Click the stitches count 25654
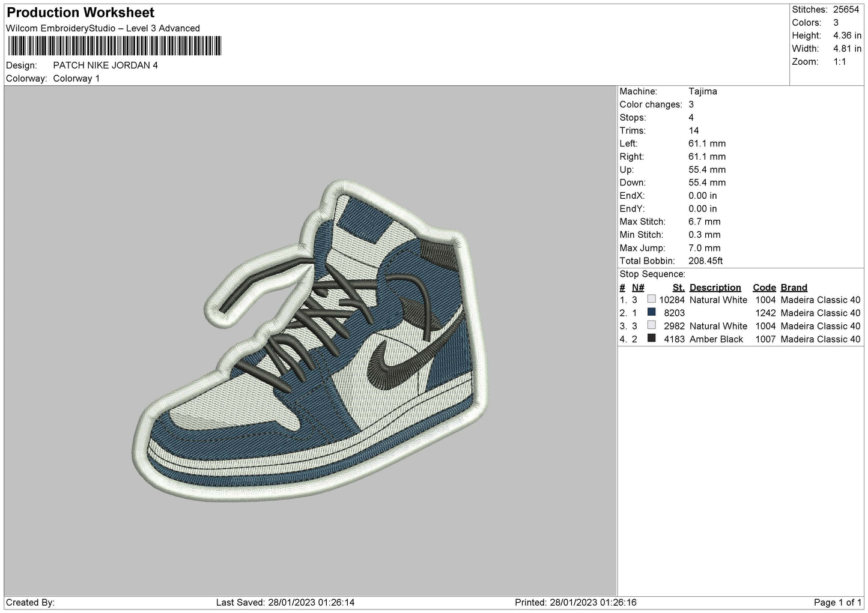Screen dimensions: 868x613 tap(848, 10)
